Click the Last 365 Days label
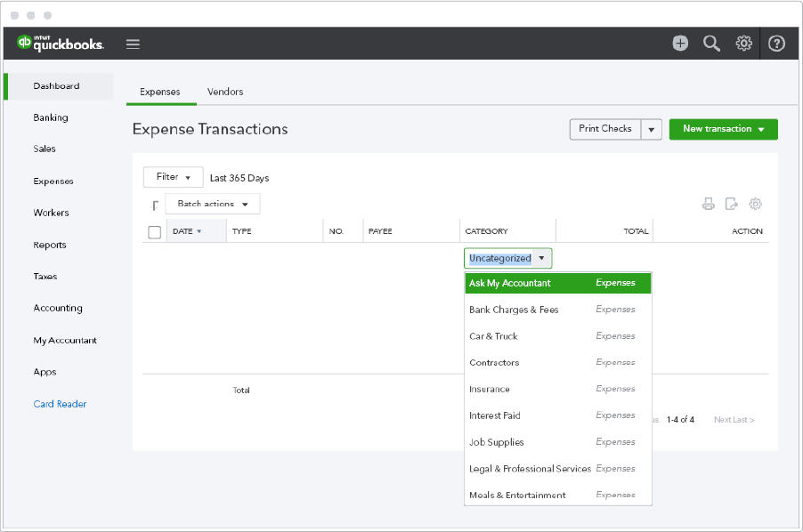 pos(239,178)
